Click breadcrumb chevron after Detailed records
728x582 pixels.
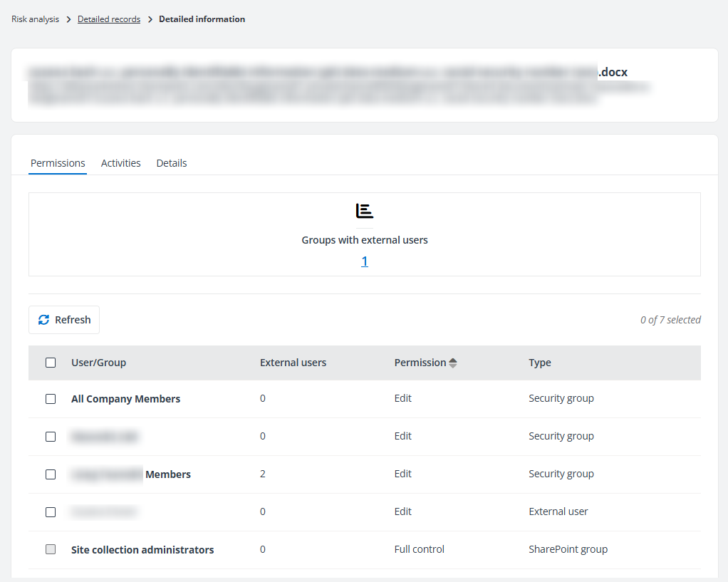150,19
